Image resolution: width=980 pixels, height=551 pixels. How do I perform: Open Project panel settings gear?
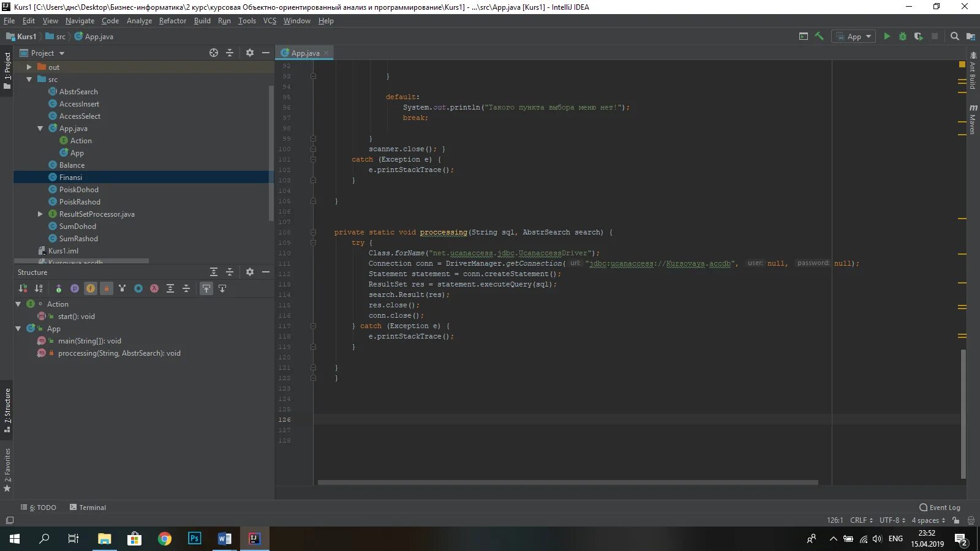(x=250, y=53)
